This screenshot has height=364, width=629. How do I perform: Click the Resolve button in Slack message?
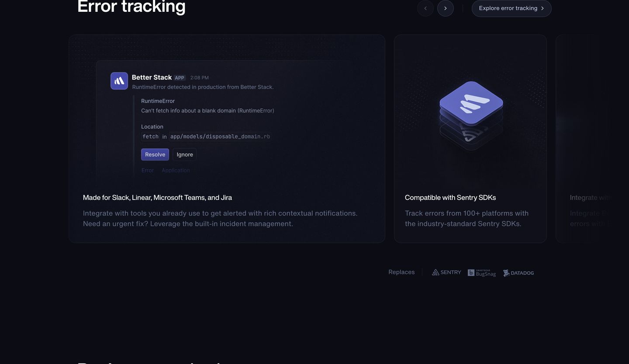click(155, 155)
